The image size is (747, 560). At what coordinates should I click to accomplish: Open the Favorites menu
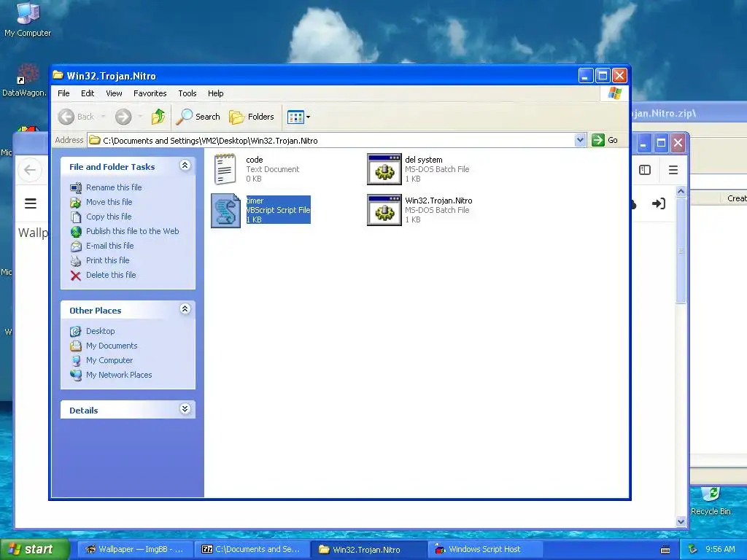[150, 93]
